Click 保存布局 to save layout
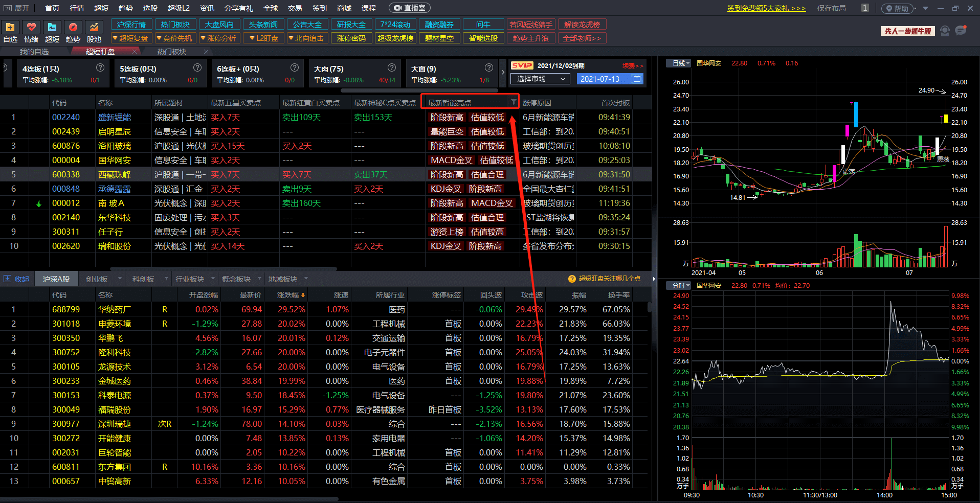Screen dimensions: 980x503 pyautogui.click(x=831, y=8)
